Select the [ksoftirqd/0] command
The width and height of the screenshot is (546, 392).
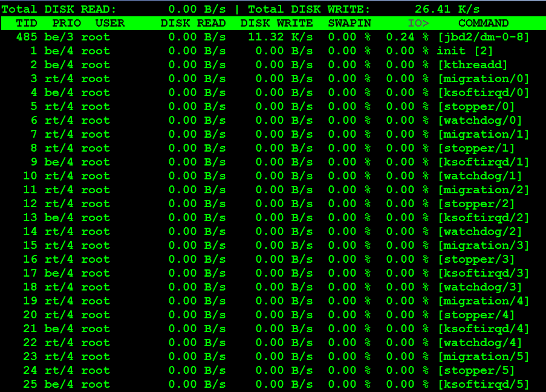point(484,92)
